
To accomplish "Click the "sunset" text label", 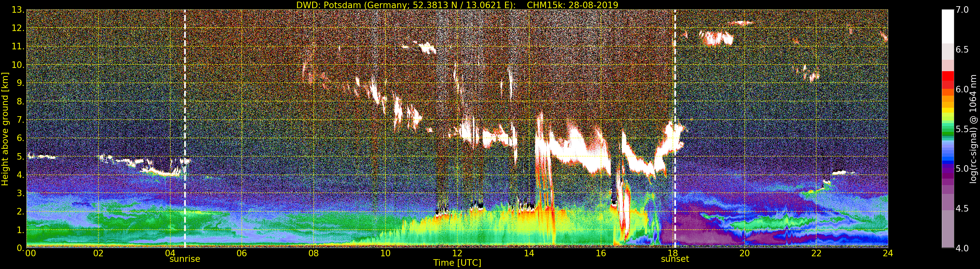I will tap(675, 259).
